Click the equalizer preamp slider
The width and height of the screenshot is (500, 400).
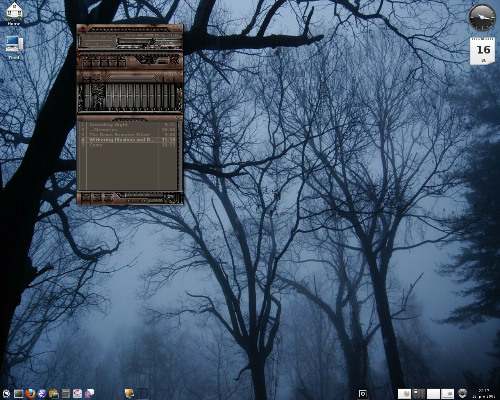click(x=87, y=96)
